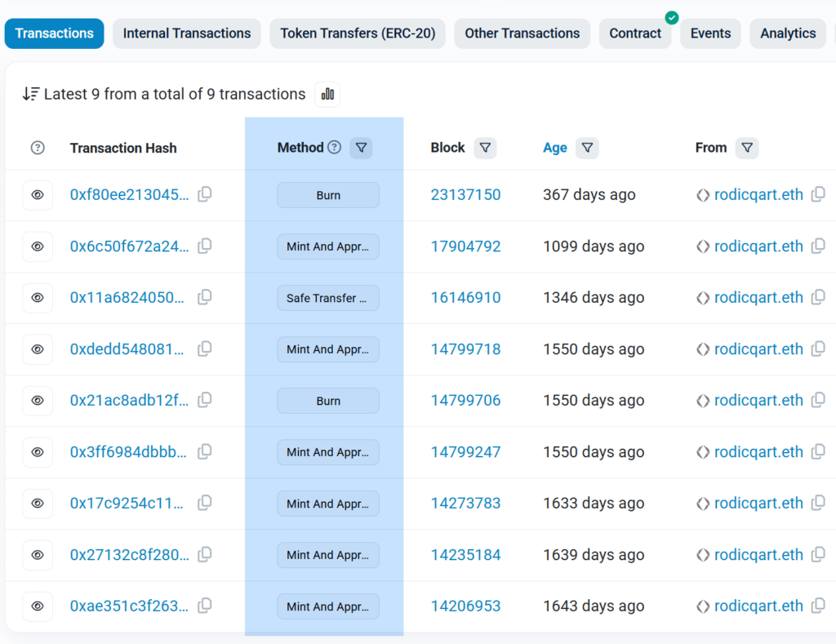Viewport: 836px width, 644px height.
Task: Preview transaction 0x21ac8adb12f with eye button
Action: click(38, 401)
